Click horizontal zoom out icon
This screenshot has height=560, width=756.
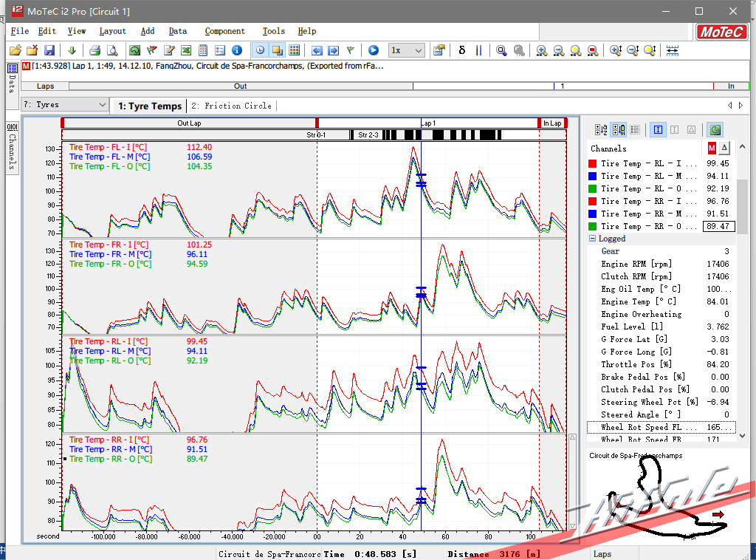coord(559,50)
